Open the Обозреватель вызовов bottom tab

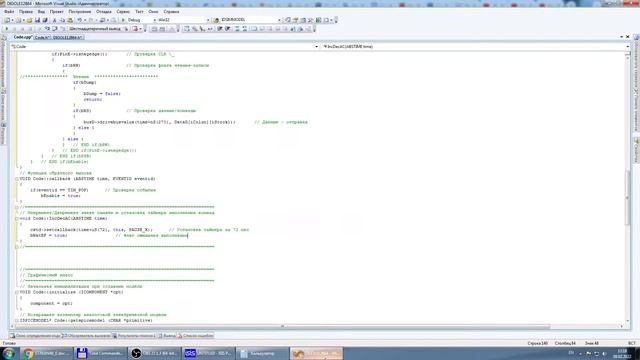[x=86, y=336]
